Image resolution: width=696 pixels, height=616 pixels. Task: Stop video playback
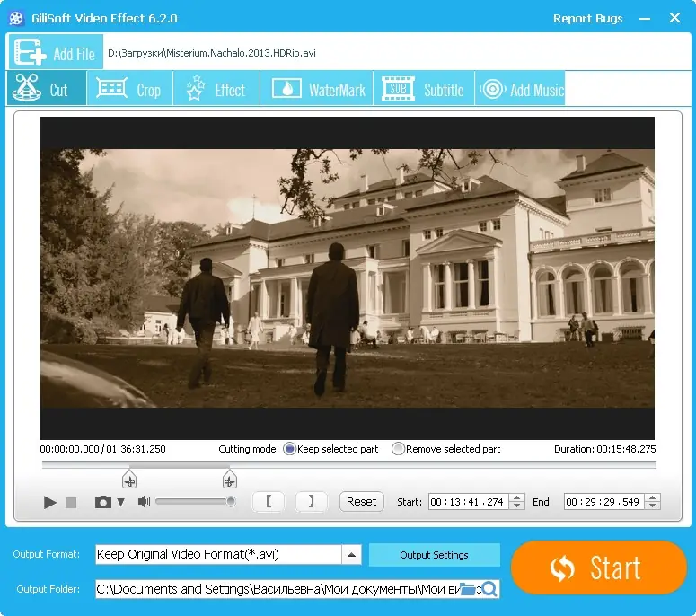click(x=71, y=502)
